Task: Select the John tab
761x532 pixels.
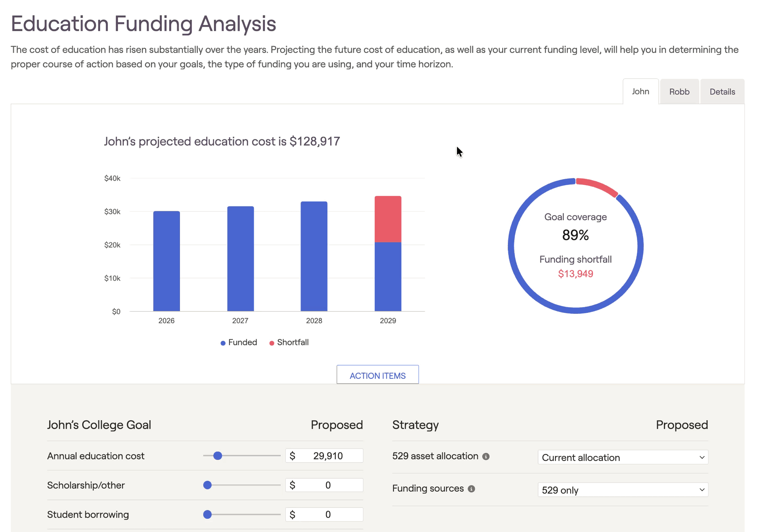Action: point(640,91)
